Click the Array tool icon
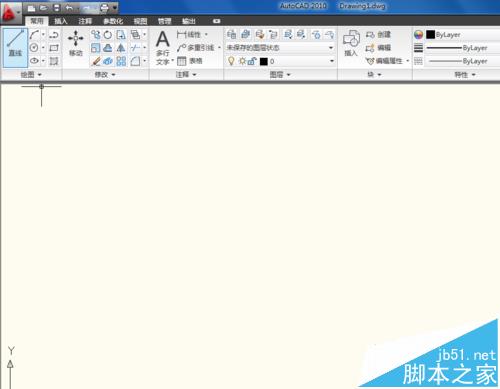 pos(121,61)
